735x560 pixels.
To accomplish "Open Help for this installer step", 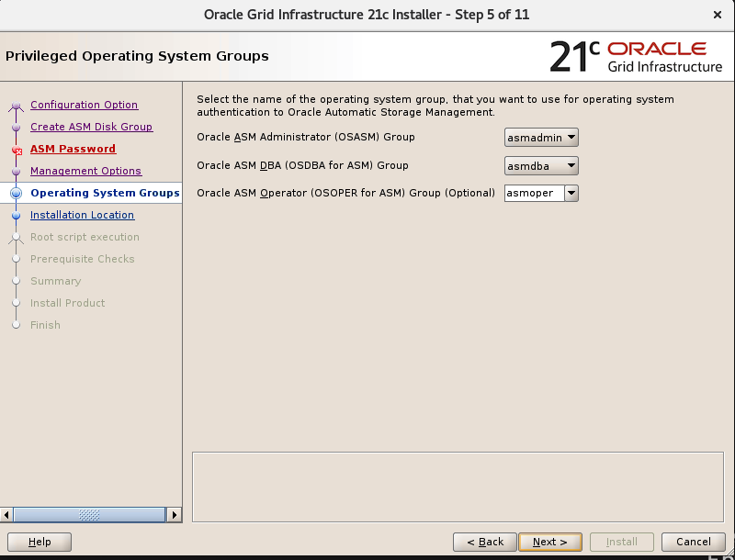I will pyautogui.click(x=39, y=542).
